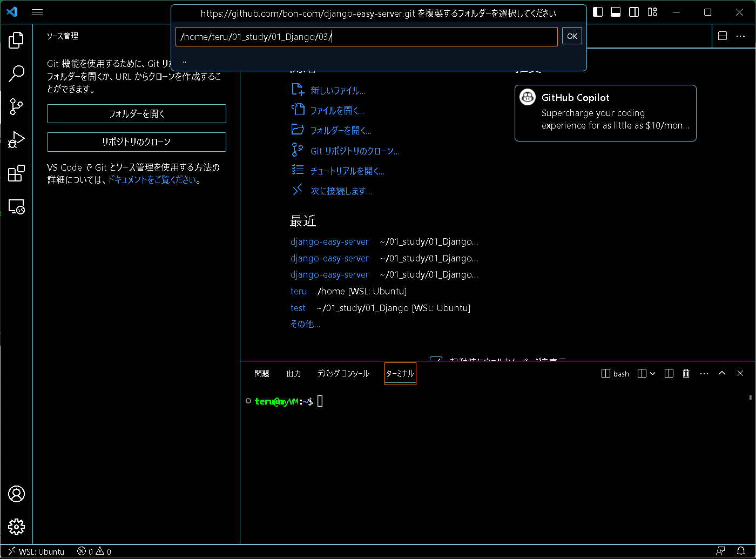Switch to 出力 panel tab
The width and height of the screenshot is (756, 559).
(x=294, y=373)
